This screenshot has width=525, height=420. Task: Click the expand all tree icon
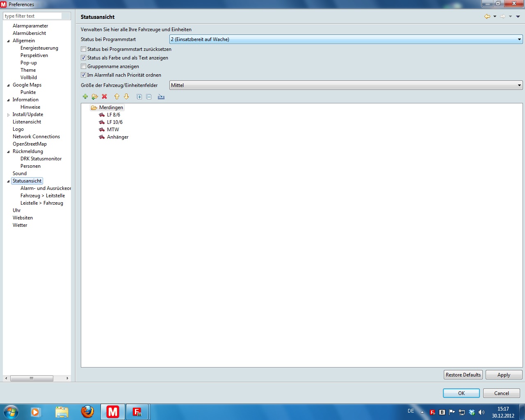tap(139, 97)
